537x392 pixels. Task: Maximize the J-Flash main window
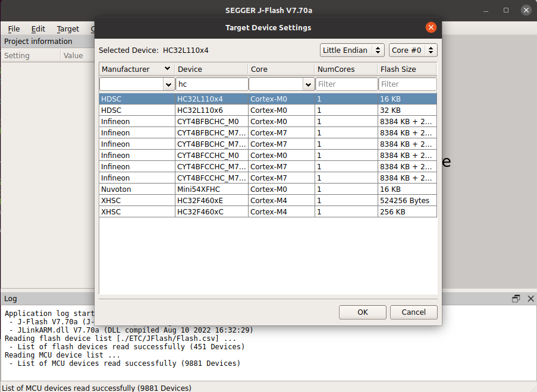[506, 10]
